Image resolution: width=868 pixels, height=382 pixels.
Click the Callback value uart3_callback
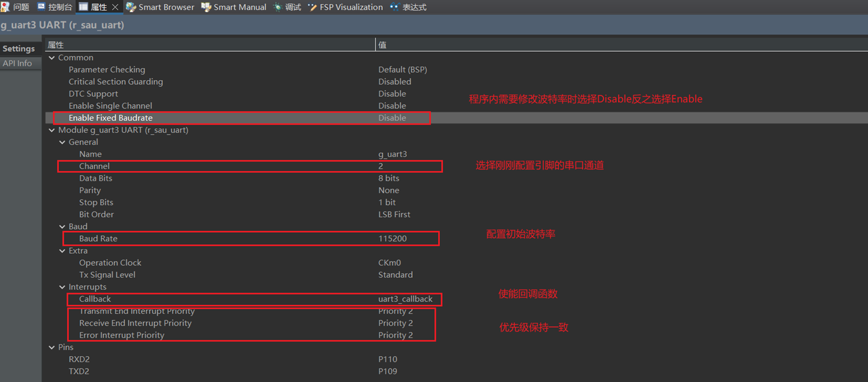pyautogui.click(x=405, y=299)
